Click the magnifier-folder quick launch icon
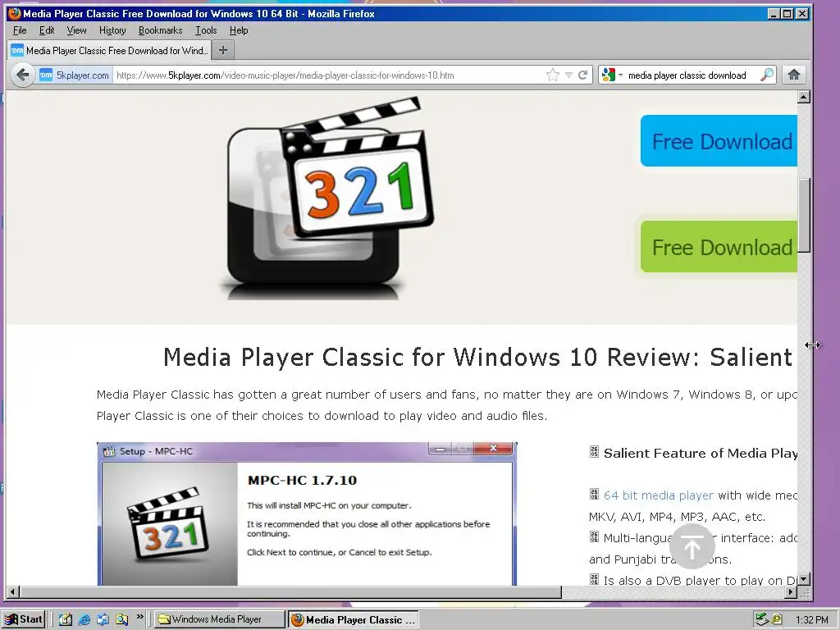 tap(122, 620)
